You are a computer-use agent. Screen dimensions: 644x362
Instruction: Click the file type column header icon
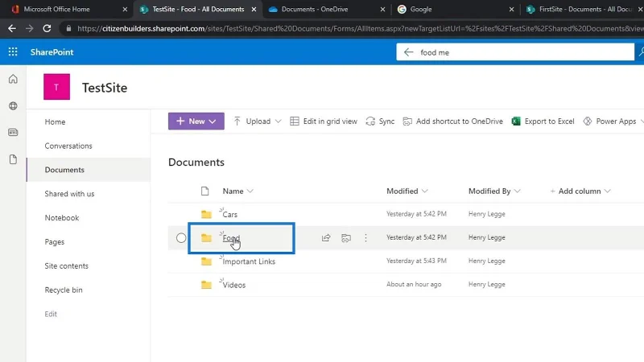point(205,191)
